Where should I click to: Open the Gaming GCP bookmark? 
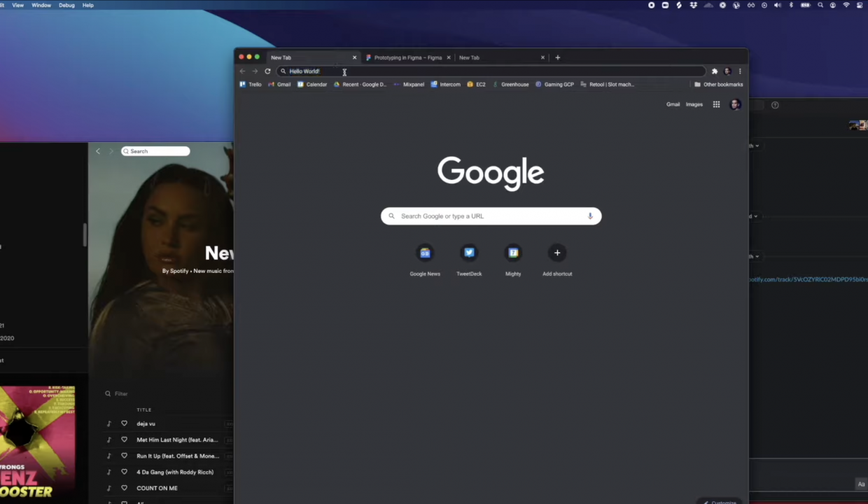[x=554, y=84]
